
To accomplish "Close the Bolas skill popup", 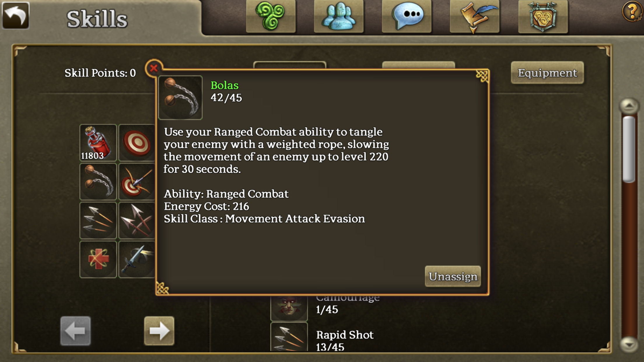I will pos(154,68).
